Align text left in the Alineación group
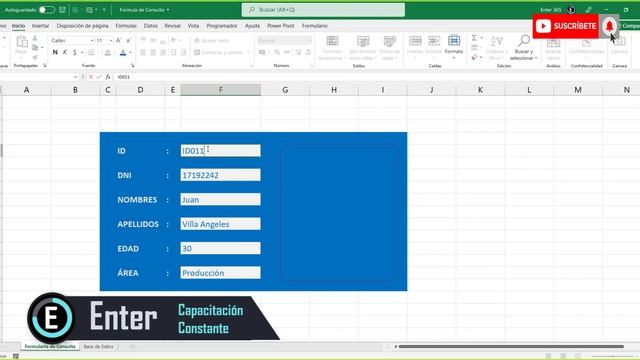Screen dimensions: 640x360 pos(143,52)
